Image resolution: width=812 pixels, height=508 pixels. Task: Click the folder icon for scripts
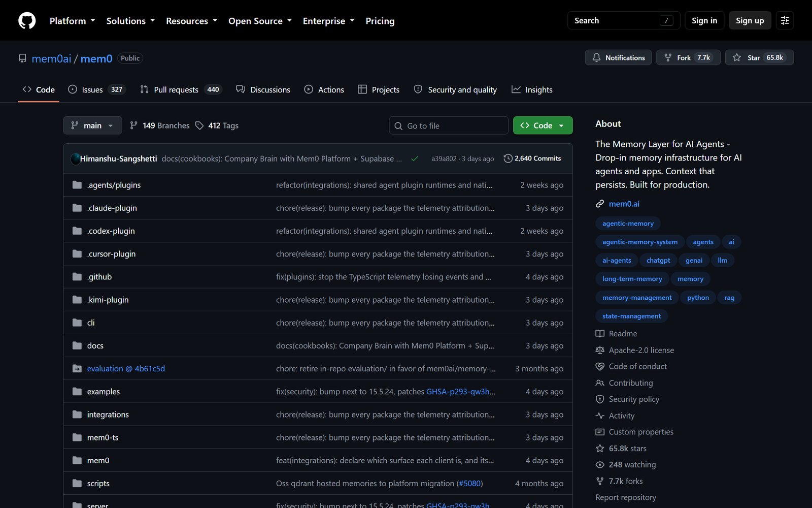(x=77, y=483)
